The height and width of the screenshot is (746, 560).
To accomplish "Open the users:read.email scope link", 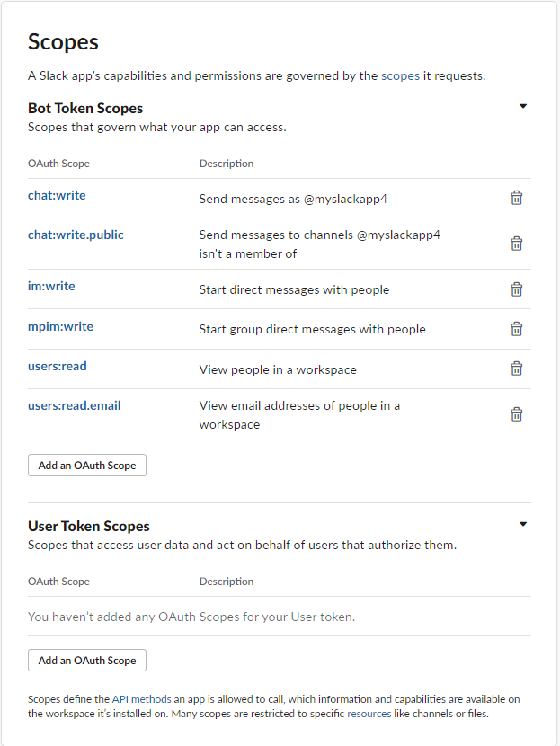I will [75, 406].
